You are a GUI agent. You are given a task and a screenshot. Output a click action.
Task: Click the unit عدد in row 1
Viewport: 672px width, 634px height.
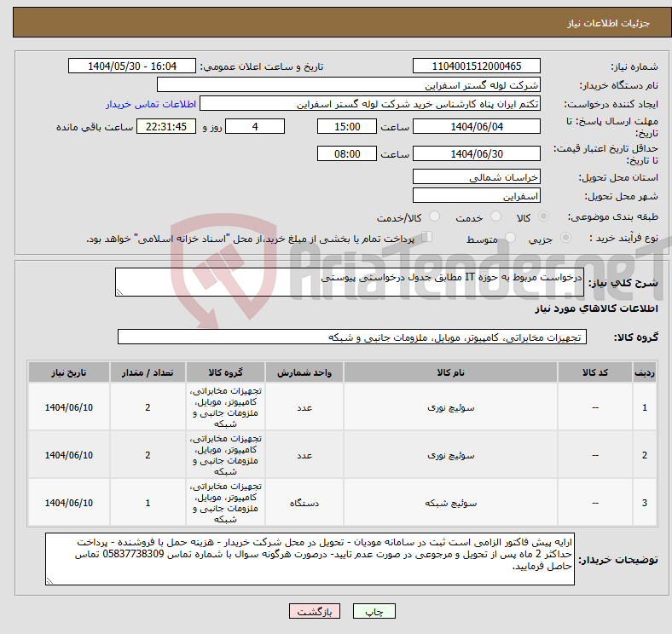click(304, 407)
